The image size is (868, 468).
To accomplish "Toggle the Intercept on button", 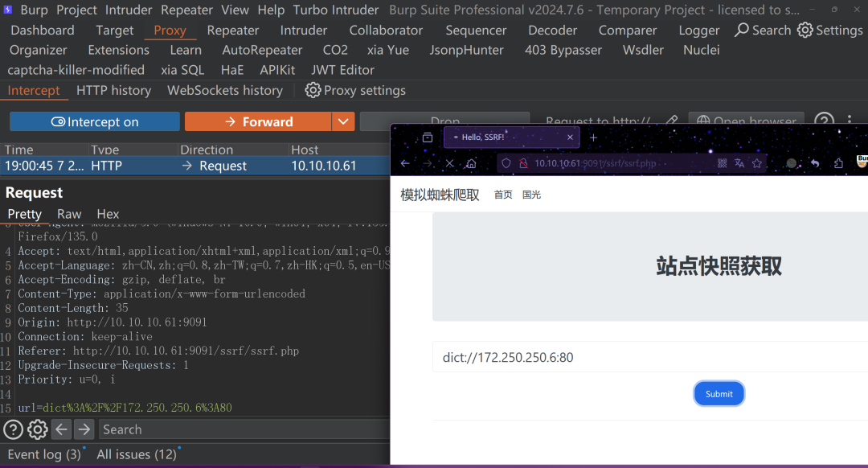I will pyautogui.click(x=95, y=122).
